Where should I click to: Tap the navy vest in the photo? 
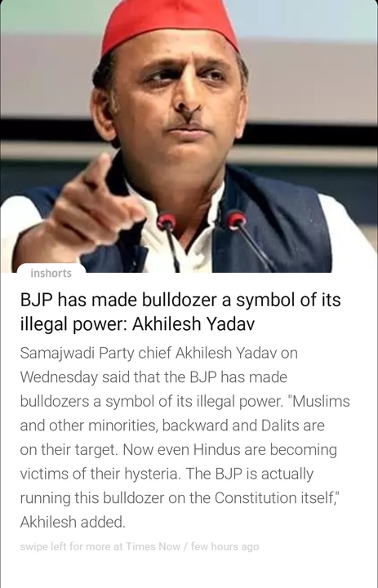tap(276, 225)
